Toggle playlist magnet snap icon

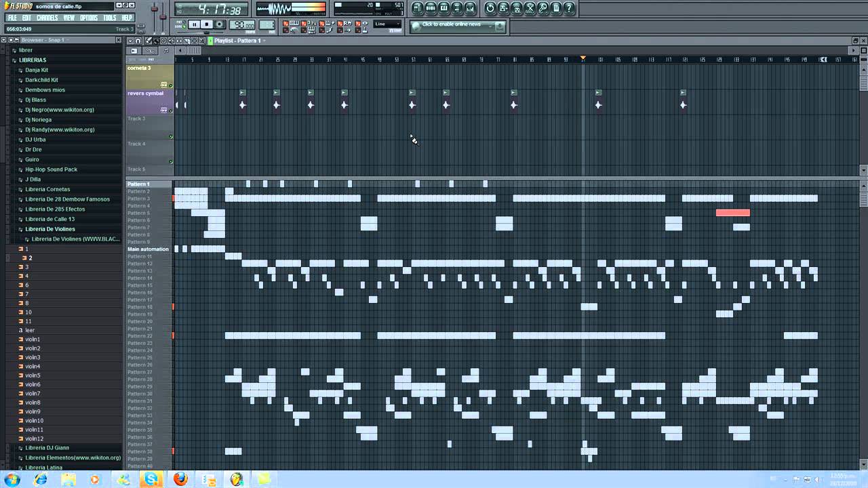pos(138,41)
